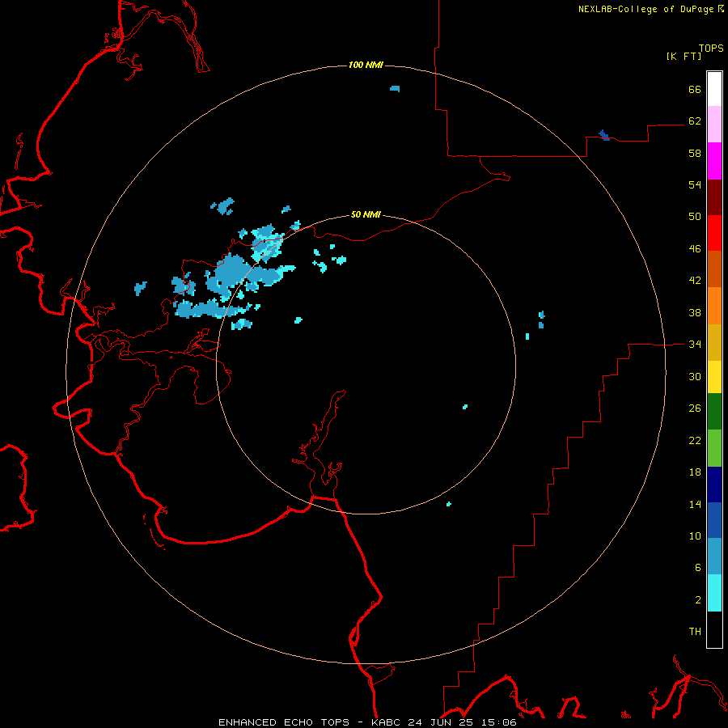Image resolution: width=728 pixels, height=728 pixels.
Task: Pick the burnt orange legend swatch near 42
Action: pos(714,269)
